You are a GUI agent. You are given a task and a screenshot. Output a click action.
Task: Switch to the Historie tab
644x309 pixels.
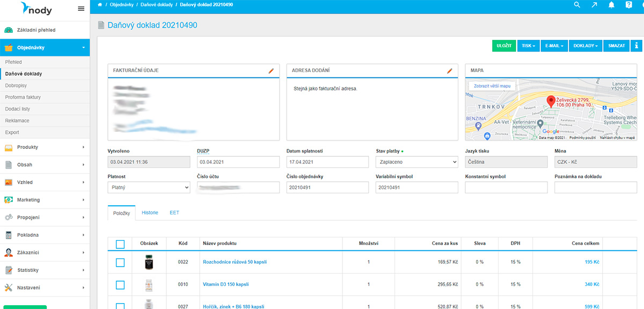pyautogui.click(x=150, y=213)
